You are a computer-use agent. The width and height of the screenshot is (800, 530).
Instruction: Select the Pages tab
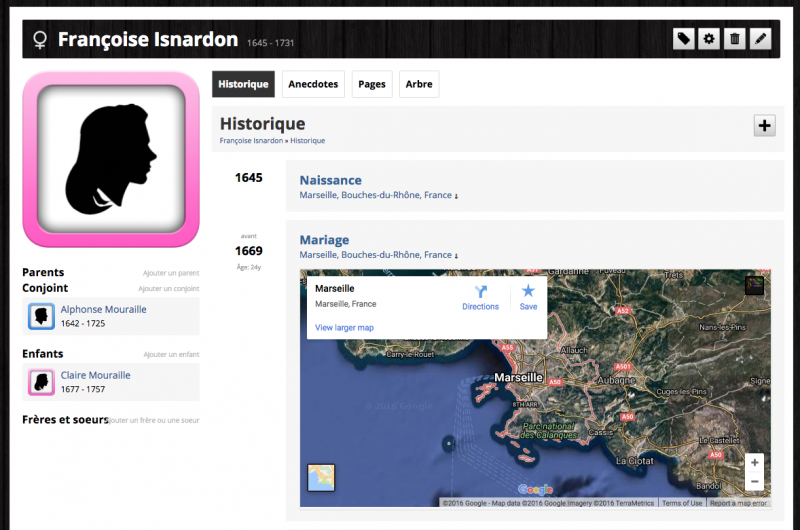(372, 85)
